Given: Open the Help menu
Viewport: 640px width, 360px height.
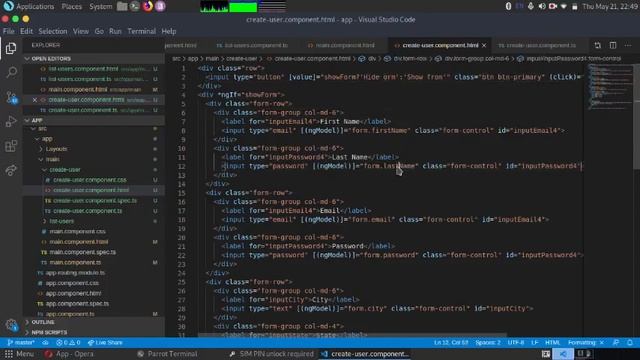Looking at the screenshot, I should (x=169, y=31).
